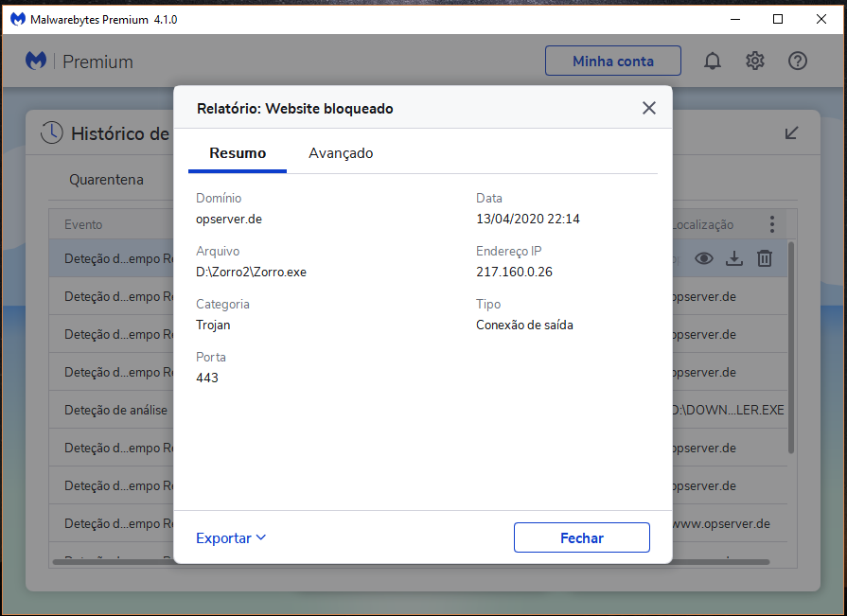
Task: Close the report dialog with X
Action: [649, 108]
